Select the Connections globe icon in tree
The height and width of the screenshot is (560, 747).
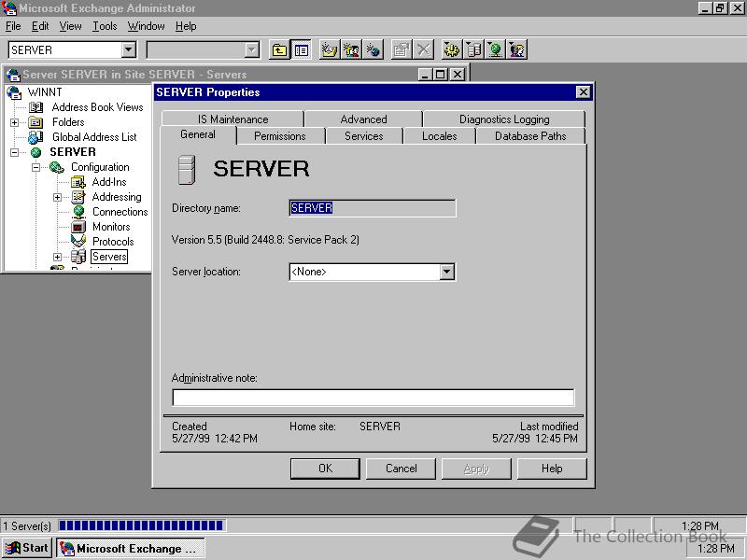[78, 212]
